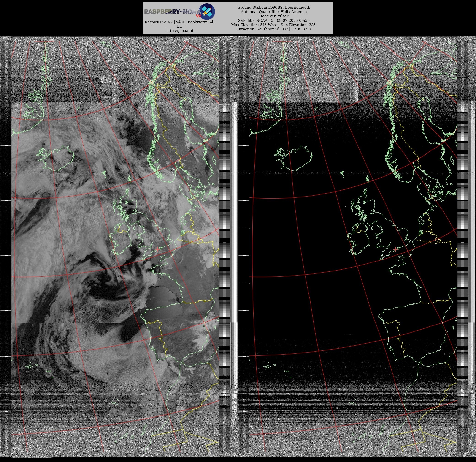Click the satellite emblem in the header

pos(207,12)
